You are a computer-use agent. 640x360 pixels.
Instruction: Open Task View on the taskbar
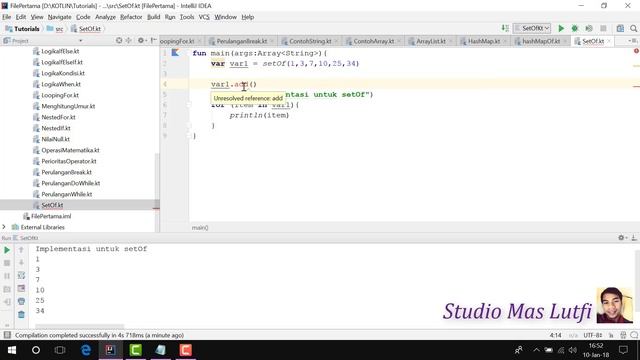(60, 350)
